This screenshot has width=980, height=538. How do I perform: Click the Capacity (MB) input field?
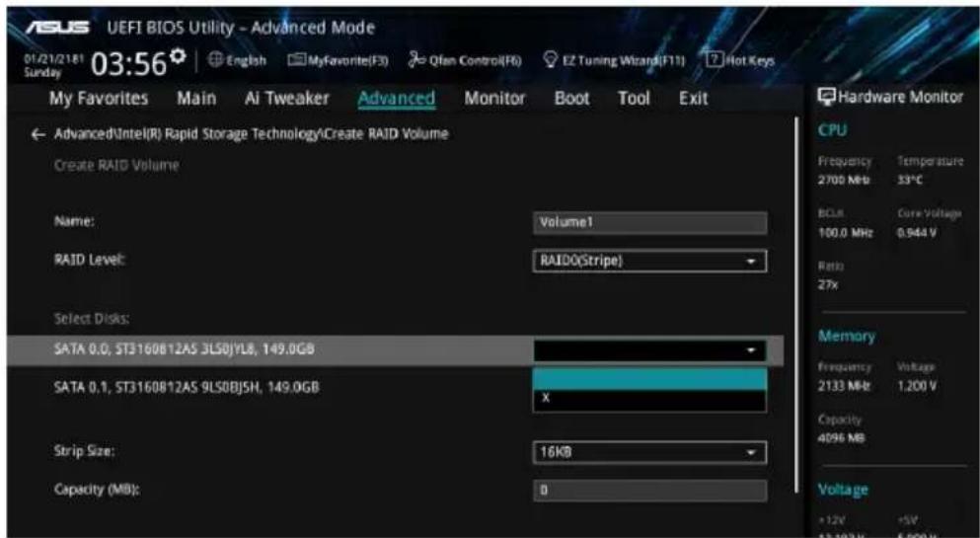[x=649, y=491]
